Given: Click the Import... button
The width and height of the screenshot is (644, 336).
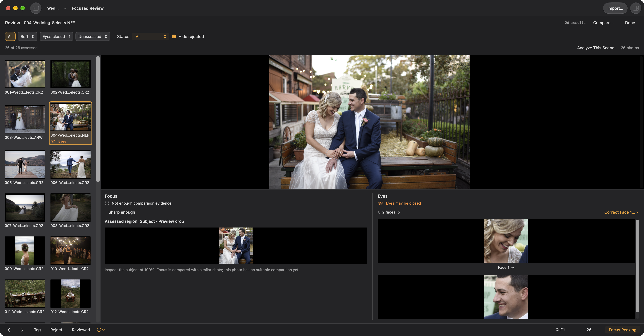Looking at the screenshot, I should point(615,8).
